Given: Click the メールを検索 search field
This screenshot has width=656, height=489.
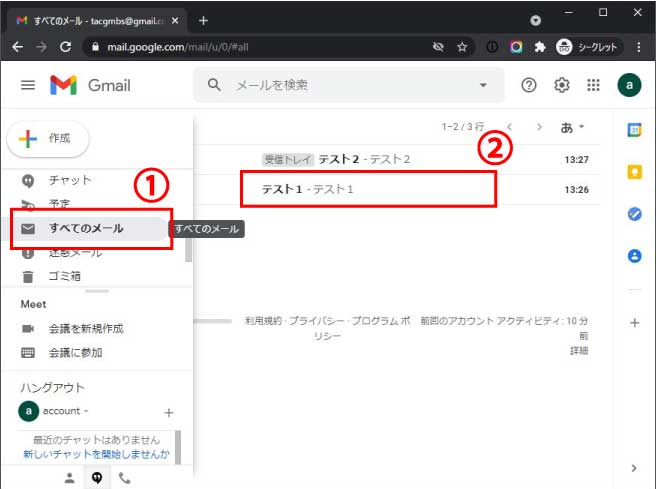Looking at the screenshot, I should click(340, 86).
